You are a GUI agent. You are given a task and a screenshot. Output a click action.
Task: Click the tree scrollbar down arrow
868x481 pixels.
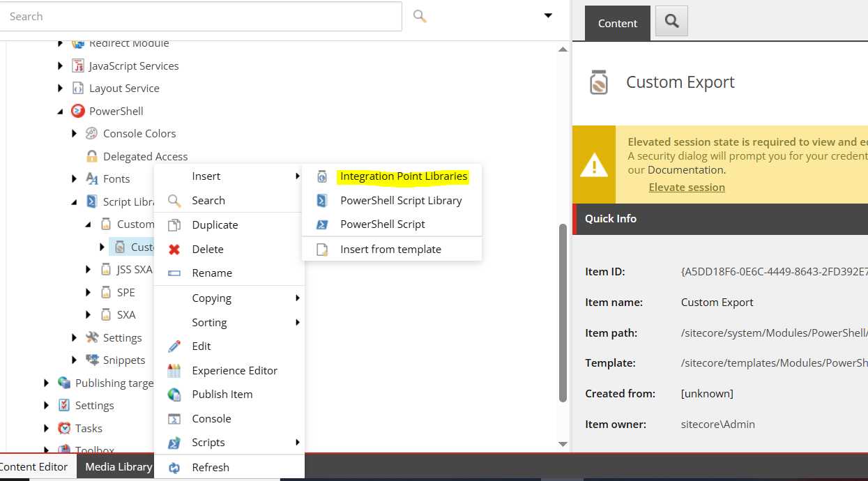(x=563, y=443)
